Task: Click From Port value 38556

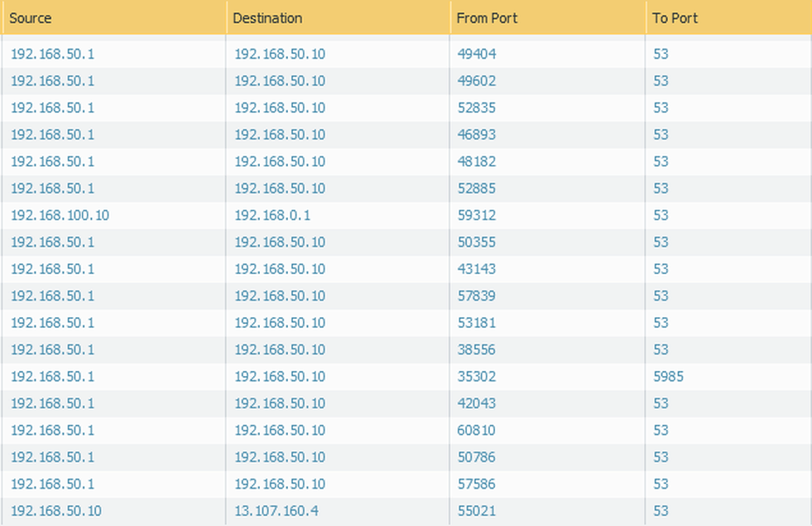Action: 477,350
